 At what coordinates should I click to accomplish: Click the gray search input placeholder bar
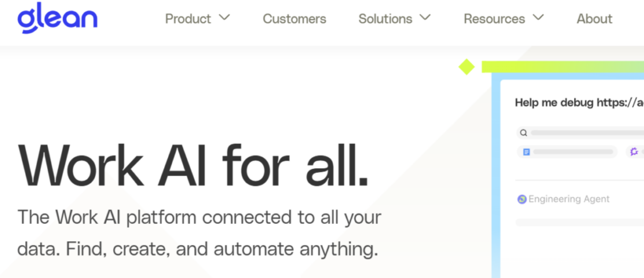click(x=587, y=133)
